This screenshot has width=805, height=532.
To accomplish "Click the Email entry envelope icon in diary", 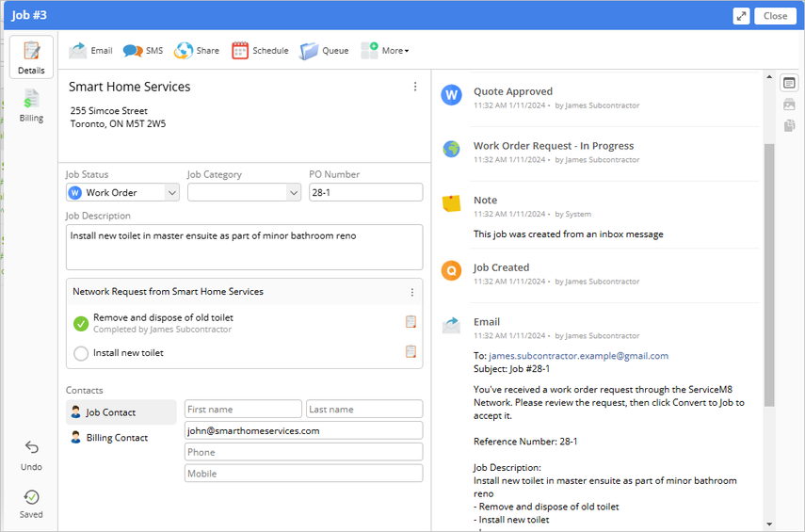I will [451, 325].
